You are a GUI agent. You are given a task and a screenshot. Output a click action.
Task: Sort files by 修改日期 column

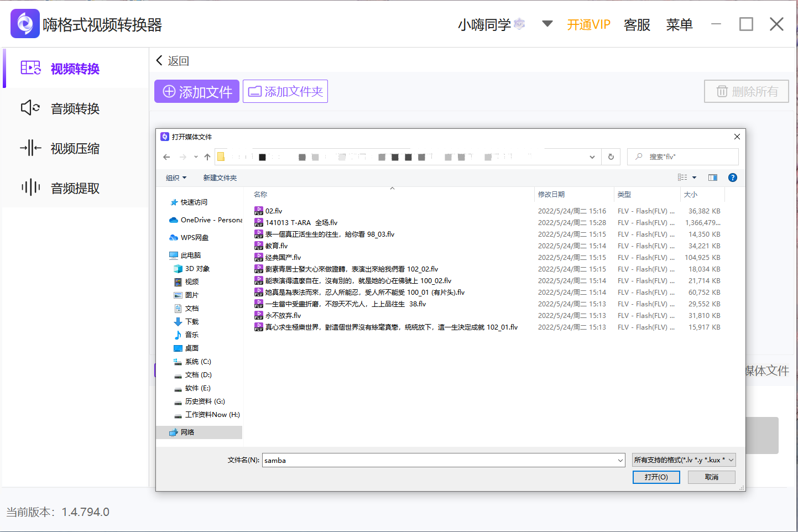[551, 195]
